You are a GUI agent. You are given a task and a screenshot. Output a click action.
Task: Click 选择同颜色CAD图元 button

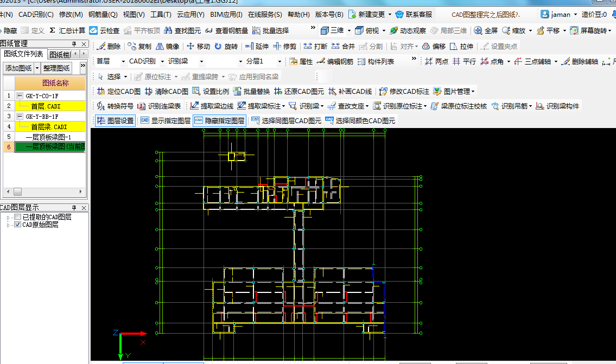click(x=360, y=120)
